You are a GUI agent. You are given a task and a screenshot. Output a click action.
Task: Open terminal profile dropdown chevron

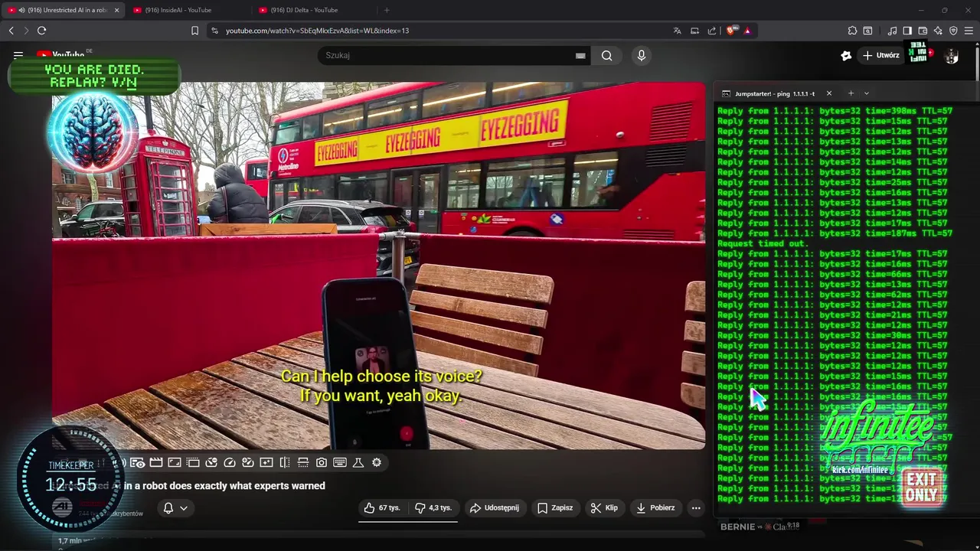pyautogui.click(x=867, y=93)
